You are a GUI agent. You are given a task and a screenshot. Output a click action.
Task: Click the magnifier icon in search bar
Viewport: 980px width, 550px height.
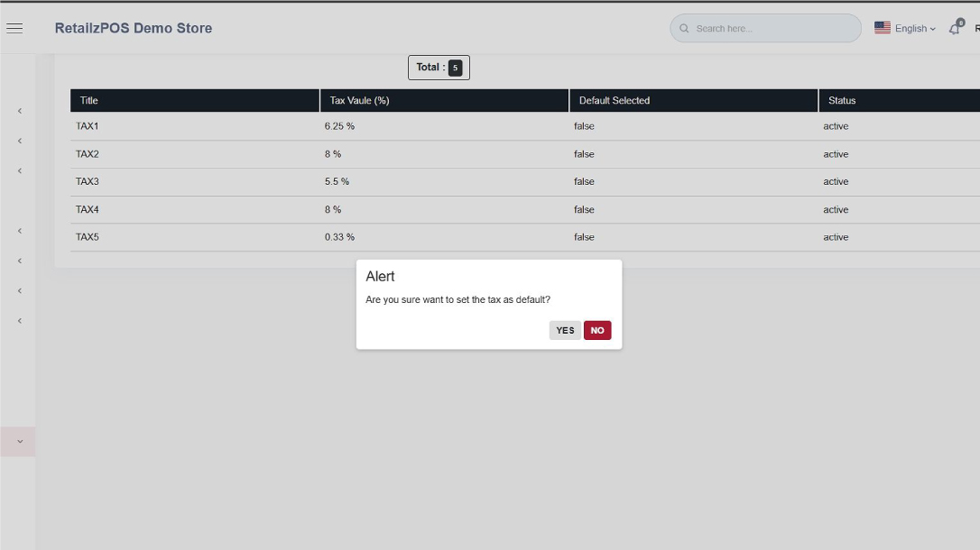684,29
